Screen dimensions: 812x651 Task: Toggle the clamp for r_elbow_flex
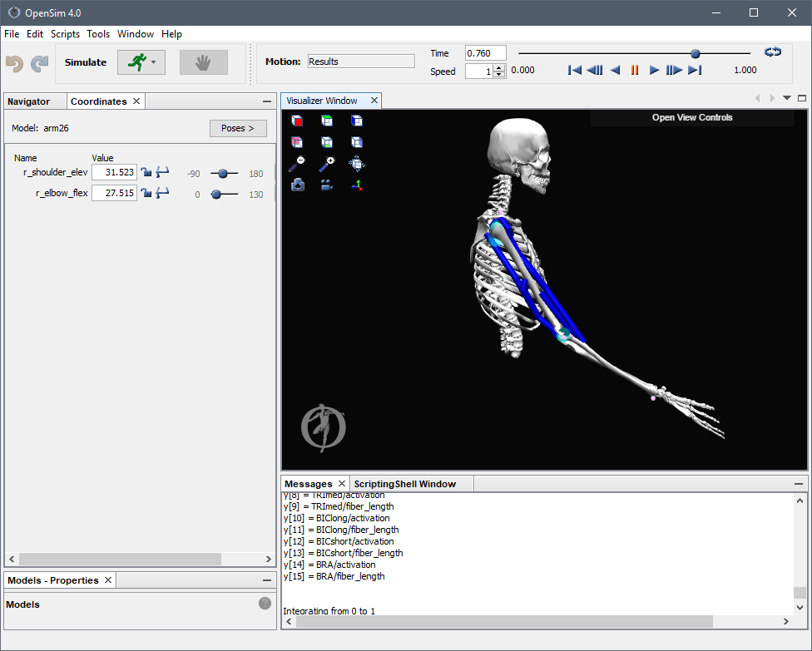[x=162, y=193]
